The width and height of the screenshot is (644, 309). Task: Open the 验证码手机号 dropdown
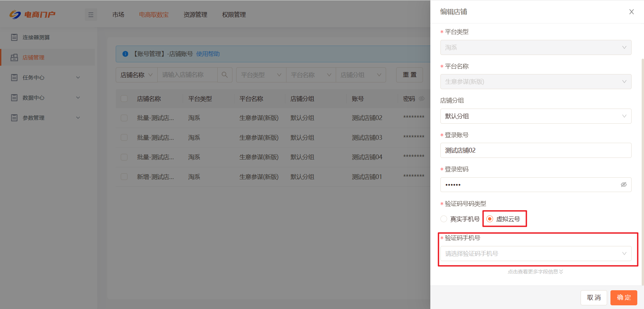(535, 254)
